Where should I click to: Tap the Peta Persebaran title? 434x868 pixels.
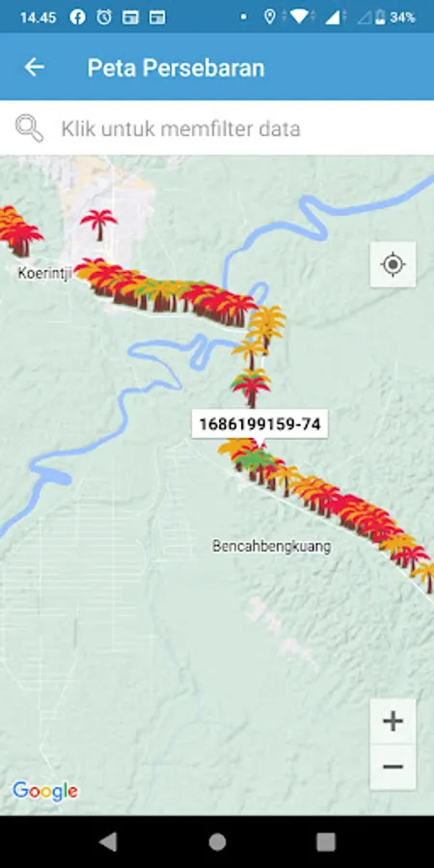tap(176, 68)
